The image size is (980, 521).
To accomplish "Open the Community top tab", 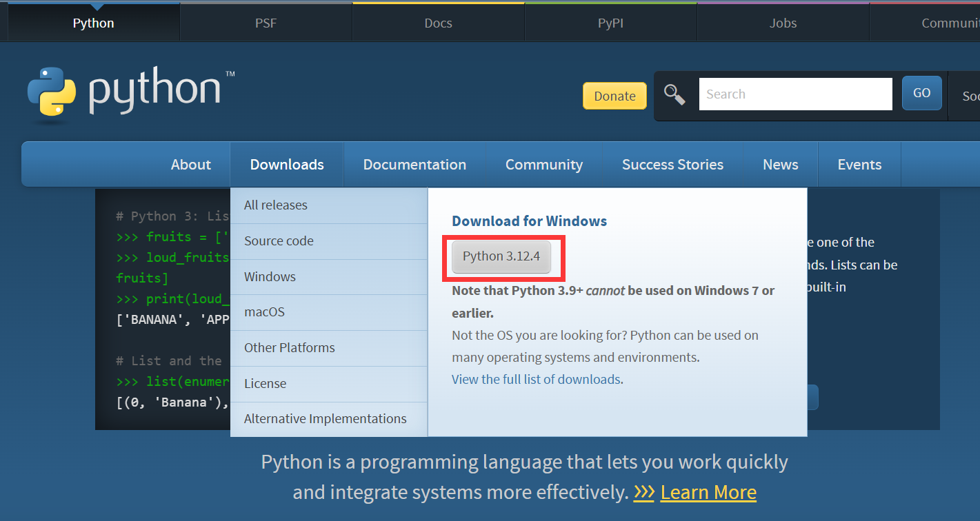I will point(925,23).
